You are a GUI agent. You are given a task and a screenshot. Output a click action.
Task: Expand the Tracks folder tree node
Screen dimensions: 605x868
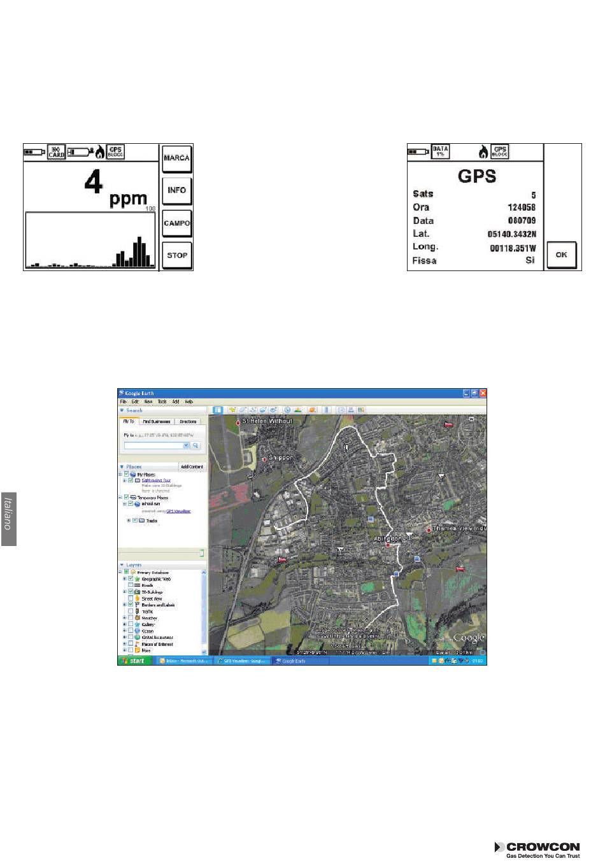129,521
